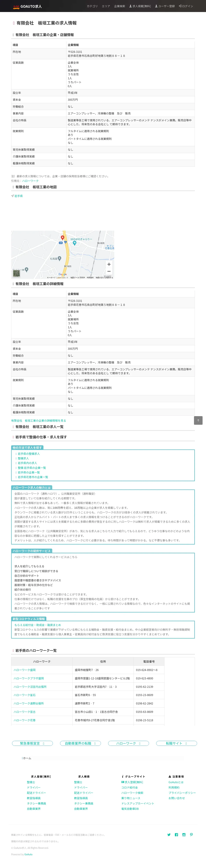Open the カテゴリ menu
The image size is (206, 868).
point(92,6)
